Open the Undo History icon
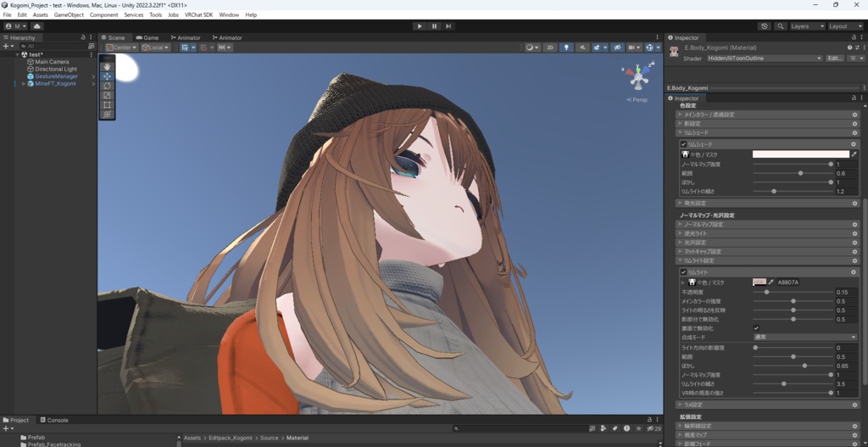 point(765,26)
